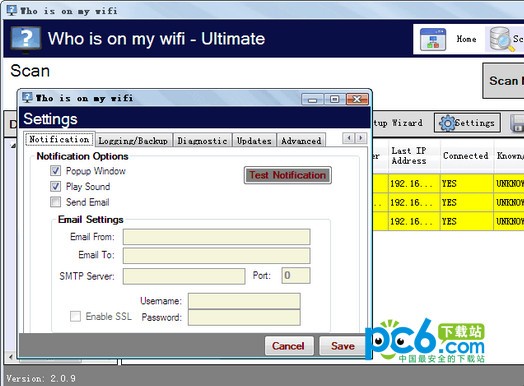Image resolution: width=524 pixels, height=386 pixels.
Task: Toggle the Play Sound checkbox
Action: coord(55,186)
